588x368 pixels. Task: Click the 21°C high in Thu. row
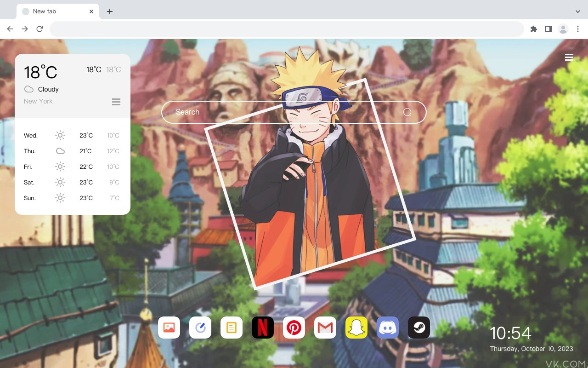tap(85, 151)
